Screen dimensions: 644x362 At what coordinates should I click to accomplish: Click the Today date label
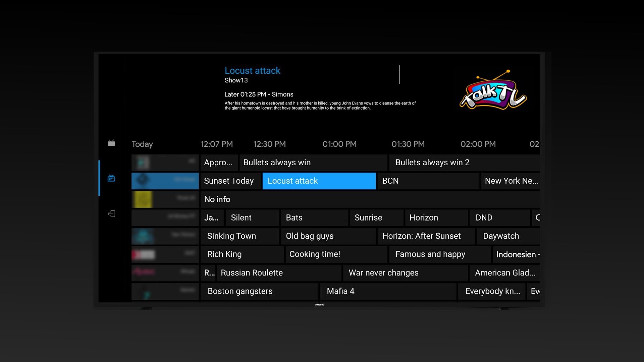click(x=142, y=144)
